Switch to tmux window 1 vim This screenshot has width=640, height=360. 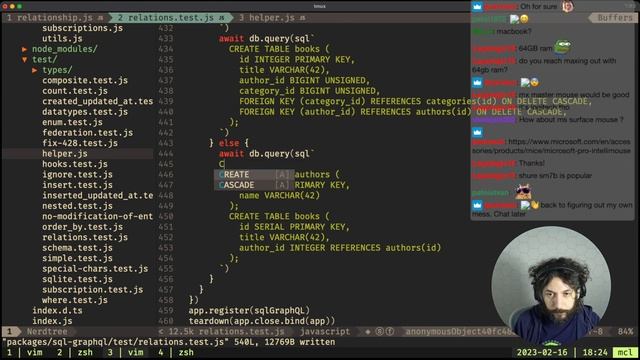click(24, 352)
